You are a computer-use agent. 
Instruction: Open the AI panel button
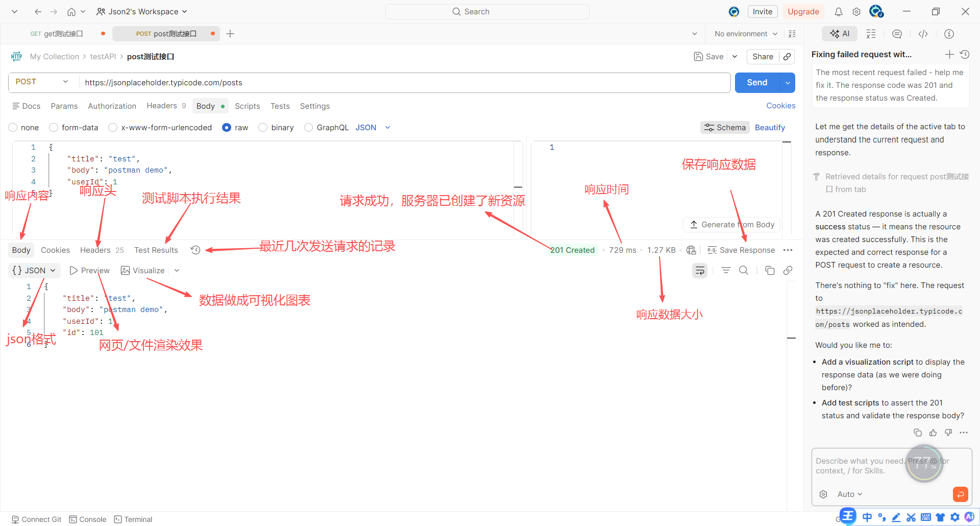coord(840,34)
